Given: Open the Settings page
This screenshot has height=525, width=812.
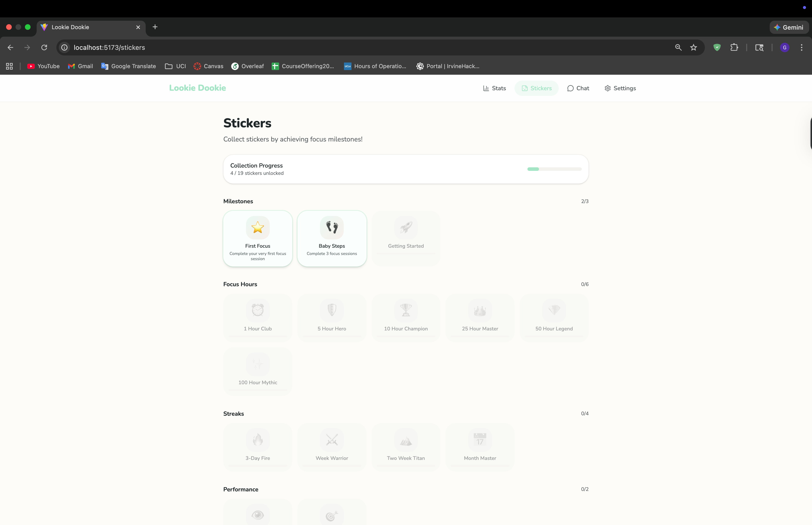Looking at the screenshot, I should pyautogui.click(x=620, y=88).
